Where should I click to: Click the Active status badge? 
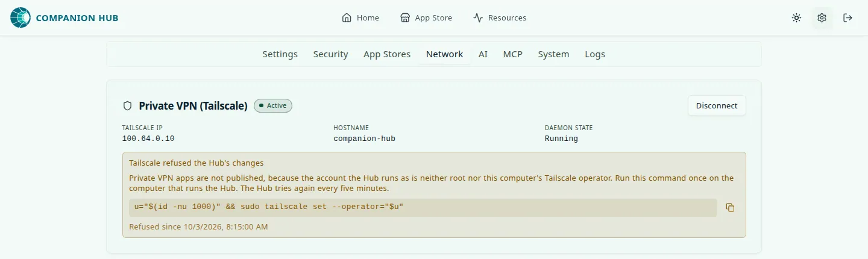coord(273,105)
